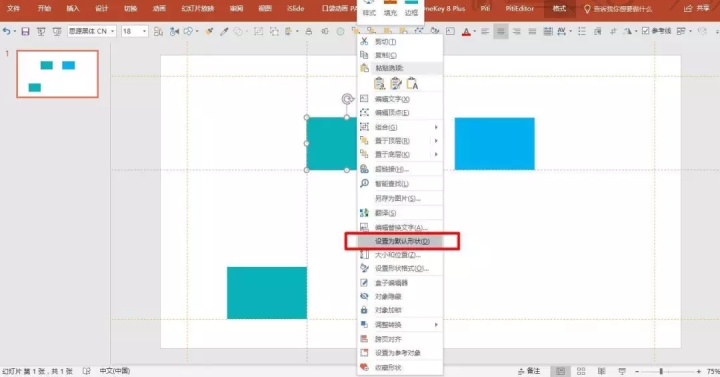Select the lower-left teal rectangle on slide
This screenshot has width=720, height=377.
click(x=267, y=293)
